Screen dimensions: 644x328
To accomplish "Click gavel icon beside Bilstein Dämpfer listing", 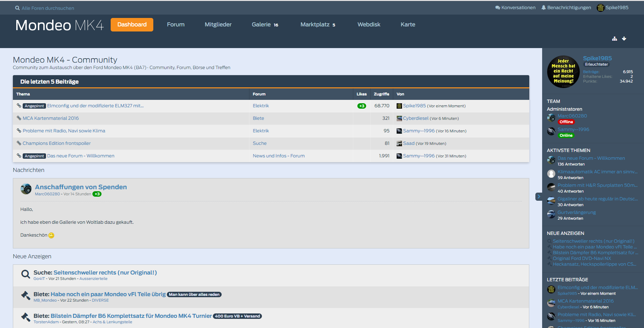I will [x=25, y=317].
